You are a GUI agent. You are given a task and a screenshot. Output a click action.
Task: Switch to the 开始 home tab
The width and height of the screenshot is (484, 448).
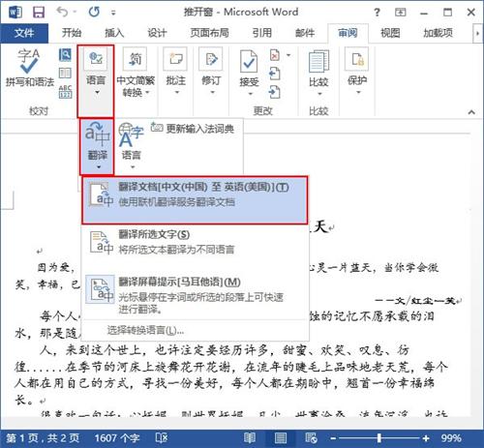tap(72, 33)
